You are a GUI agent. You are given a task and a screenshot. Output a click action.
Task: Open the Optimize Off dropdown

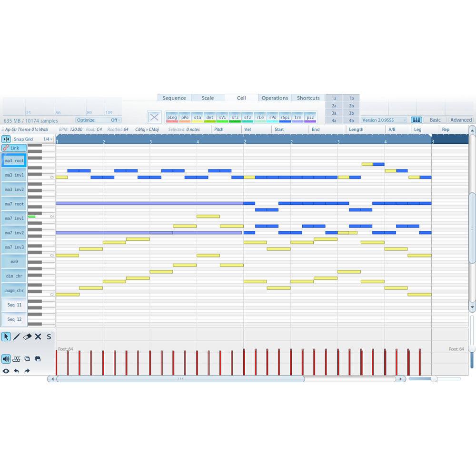(x=115, y=120)
